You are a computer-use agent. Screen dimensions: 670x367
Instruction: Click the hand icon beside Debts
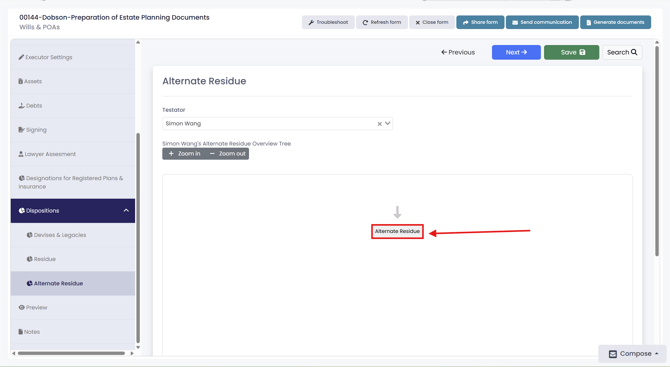[21, 106]
